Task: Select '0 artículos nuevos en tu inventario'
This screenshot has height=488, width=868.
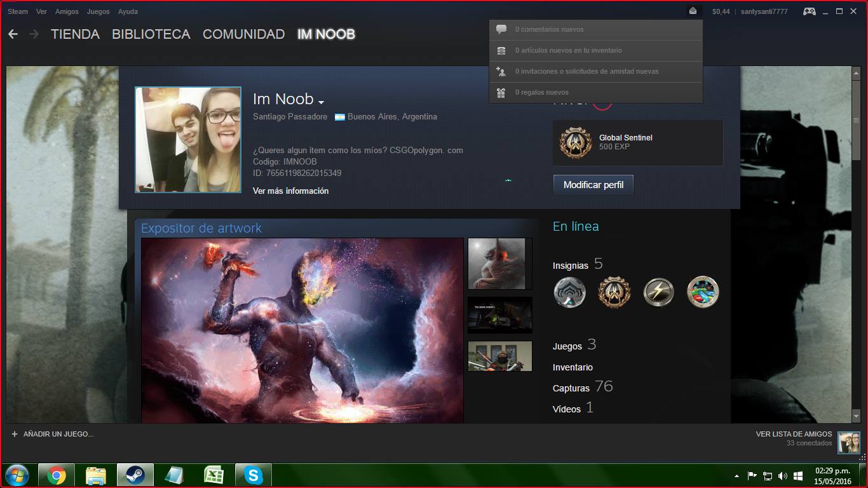Action: (596, 50)
